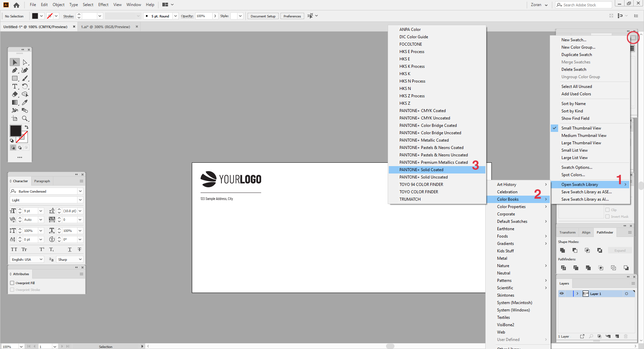Click Layer 1 target circle
The height and width of the screenshot is (349, 644).
(626, 294)
